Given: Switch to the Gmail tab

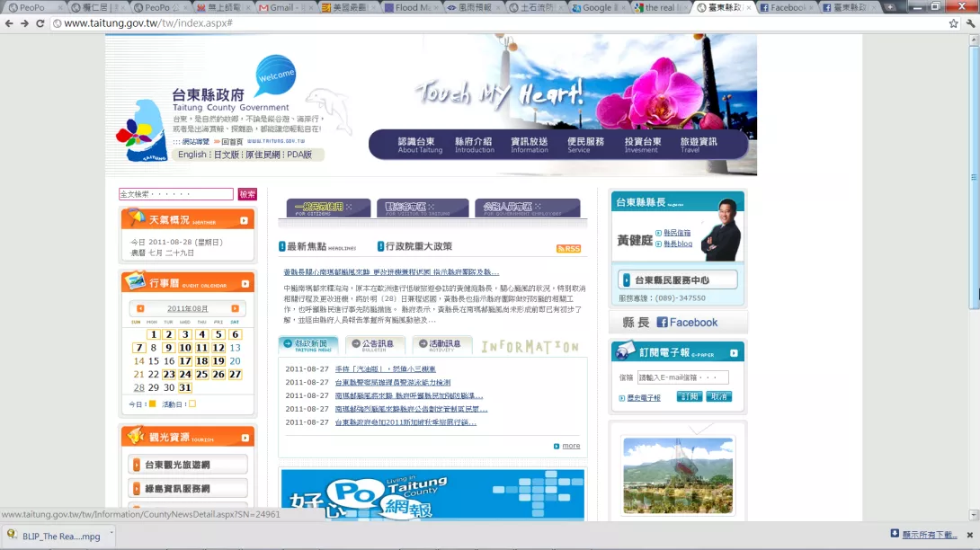Looking at the screenshot, I should coord(284,7).
